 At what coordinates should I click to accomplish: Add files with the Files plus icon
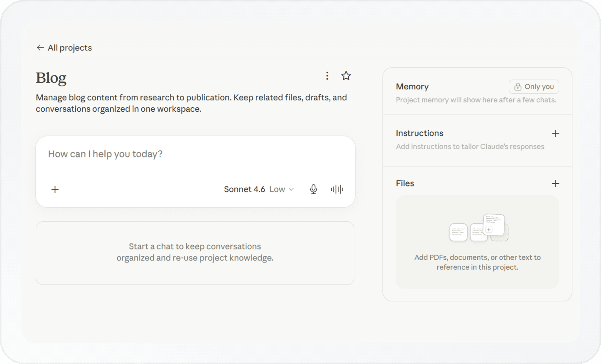555,183
